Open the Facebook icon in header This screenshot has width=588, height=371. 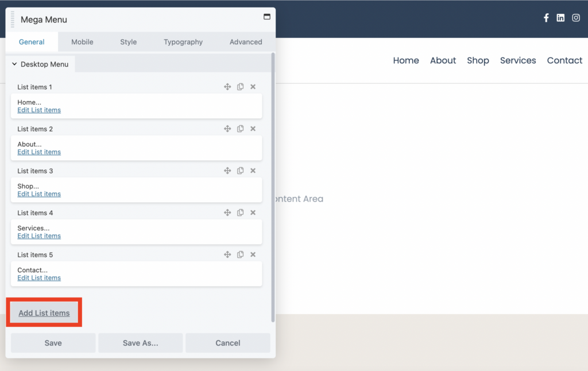(x=546, y=18)
